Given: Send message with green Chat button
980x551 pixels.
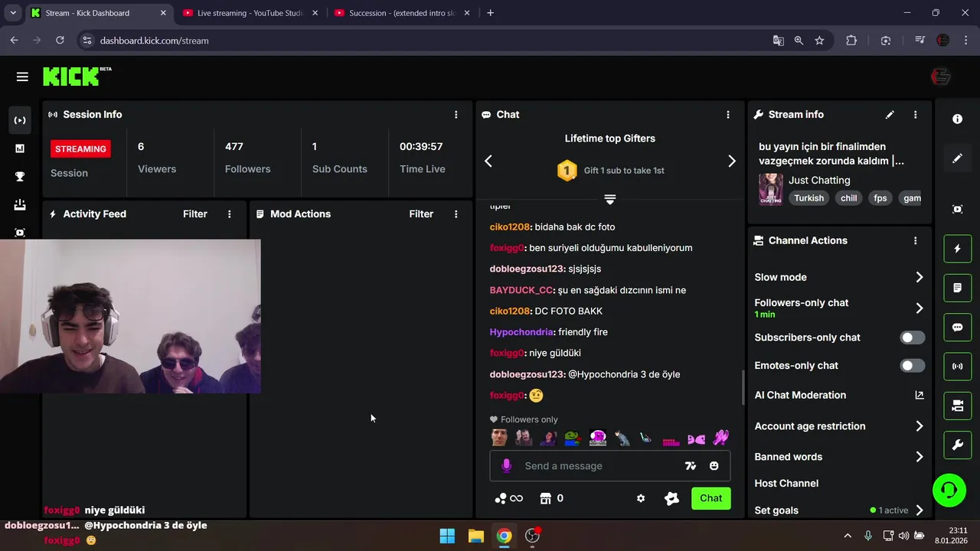Looking at the screenshot, I should [710, 498].
